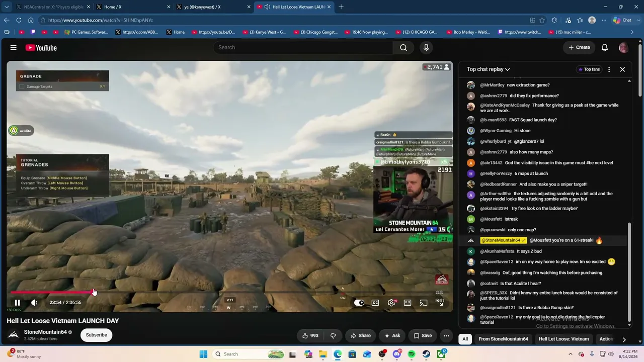Dislike the video
The height and width of the screenshot is (362, 644).
click(x=333, y=336)
